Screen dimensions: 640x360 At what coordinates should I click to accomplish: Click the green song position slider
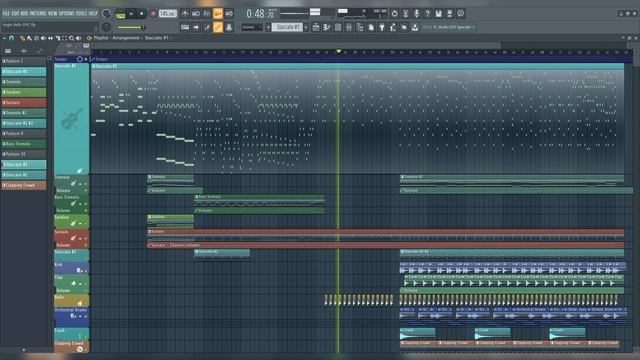[131, 27]
